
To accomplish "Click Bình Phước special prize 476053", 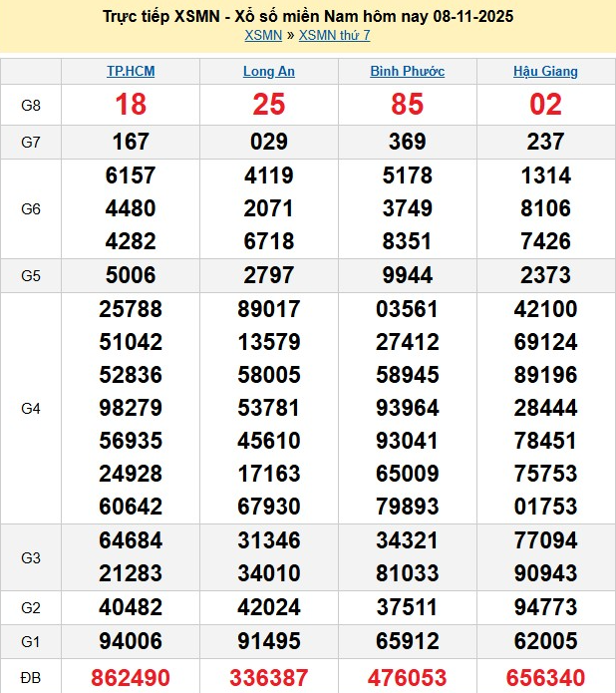I will coord(407,678).
